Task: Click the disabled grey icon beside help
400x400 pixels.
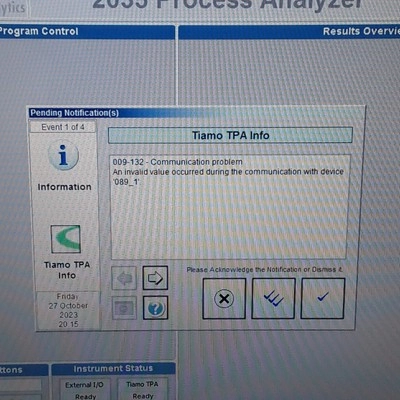Action: [x=124, y=308]
